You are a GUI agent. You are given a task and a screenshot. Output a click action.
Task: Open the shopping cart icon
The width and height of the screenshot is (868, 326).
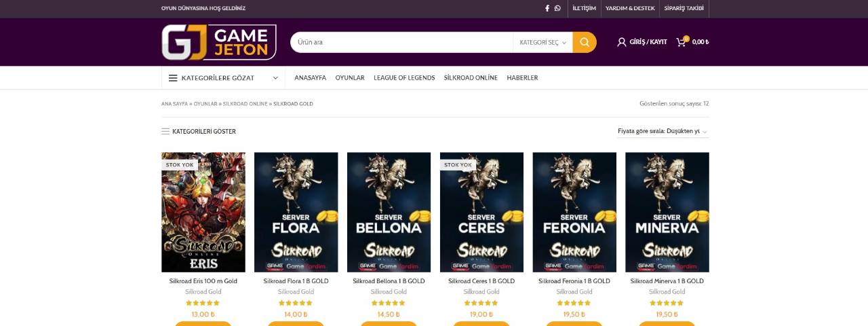point(682,42)
